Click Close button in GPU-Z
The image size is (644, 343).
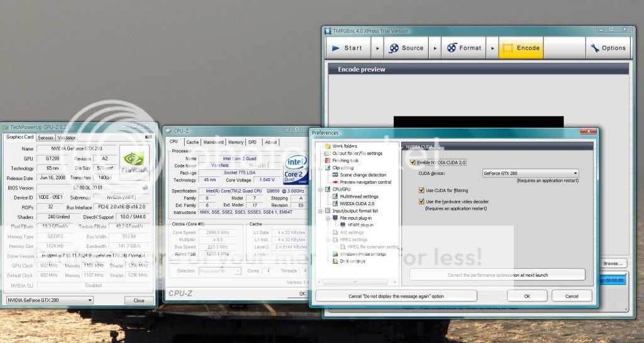tap(139, 300)
